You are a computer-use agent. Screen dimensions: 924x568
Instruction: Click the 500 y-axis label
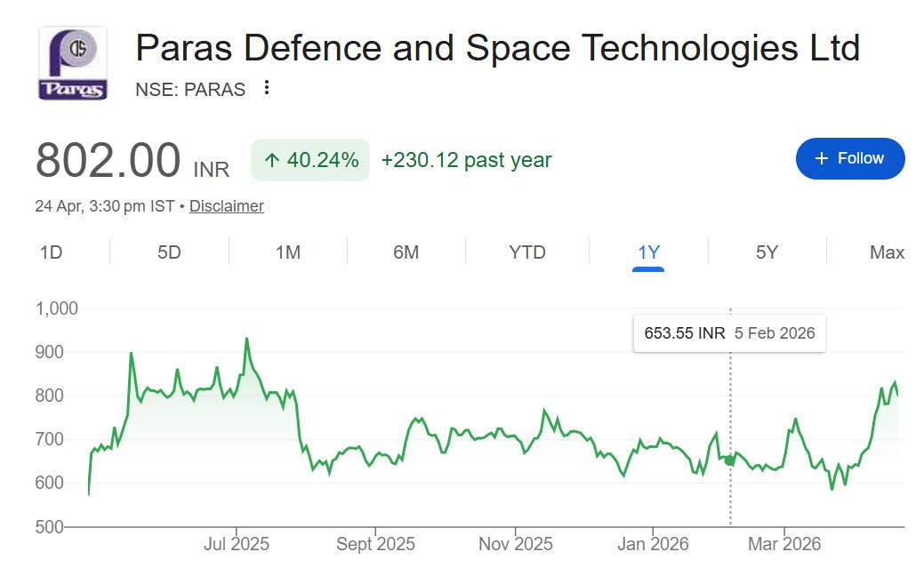49,527
